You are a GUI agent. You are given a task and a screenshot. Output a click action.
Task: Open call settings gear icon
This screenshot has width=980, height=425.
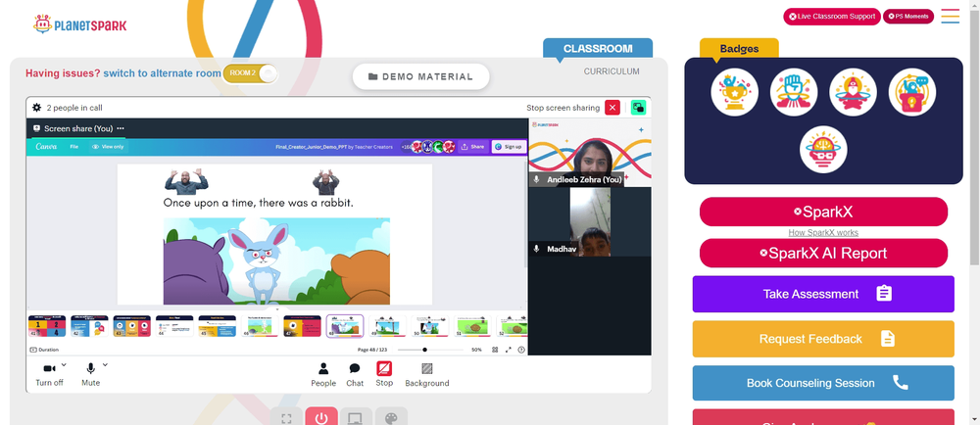[x=37, y=108]
